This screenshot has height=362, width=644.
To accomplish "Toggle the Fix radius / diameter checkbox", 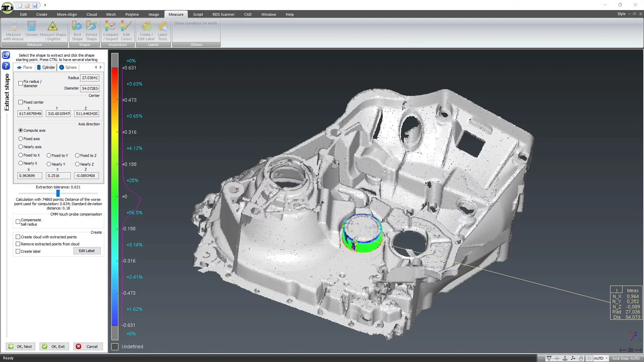I will [21, 83].
